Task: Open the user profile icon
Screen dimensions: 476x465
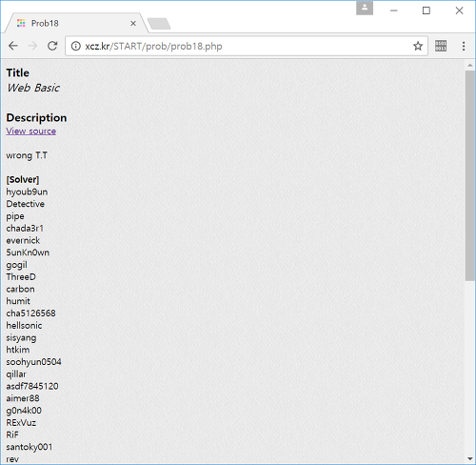Action: coord(365,8)
